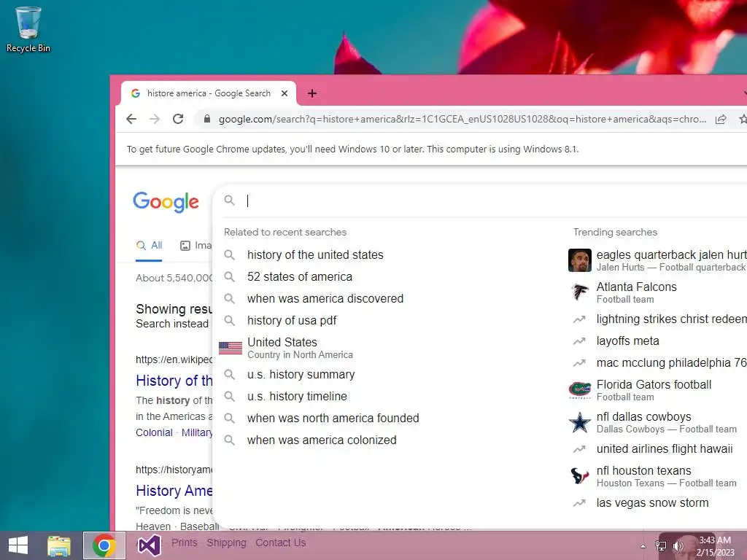The height and width of the screenshot is (560, 747).
Task: Click the padlock site info icon
Action: point(206,119)
